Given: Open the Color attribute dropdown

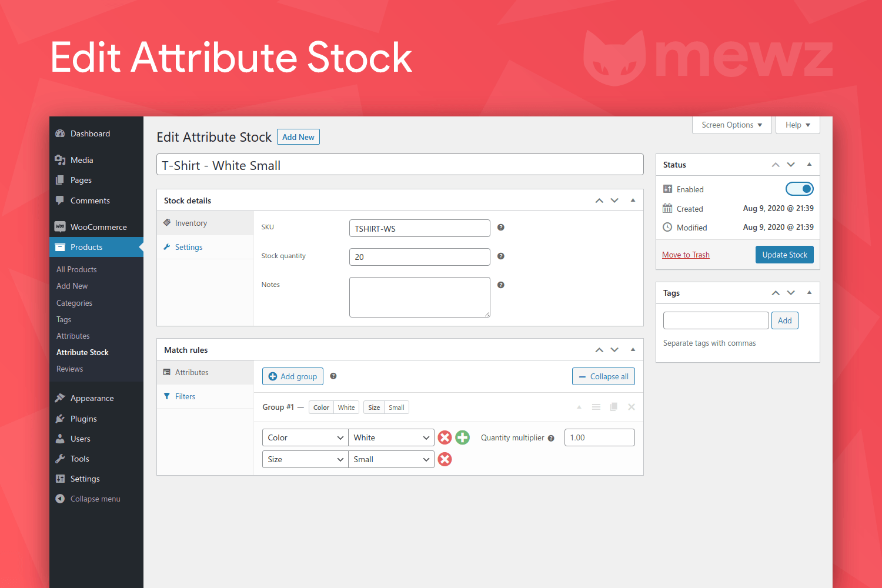Looking at the screenshot, I should (305, 437).
